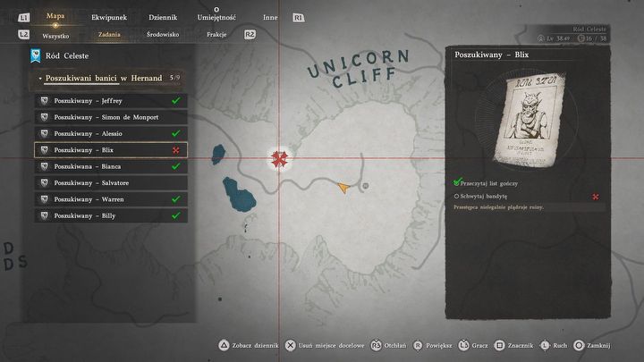Click the Ród Celeste faction banner icon
This screenshot has width=644, height=362.
pos(36,55)
